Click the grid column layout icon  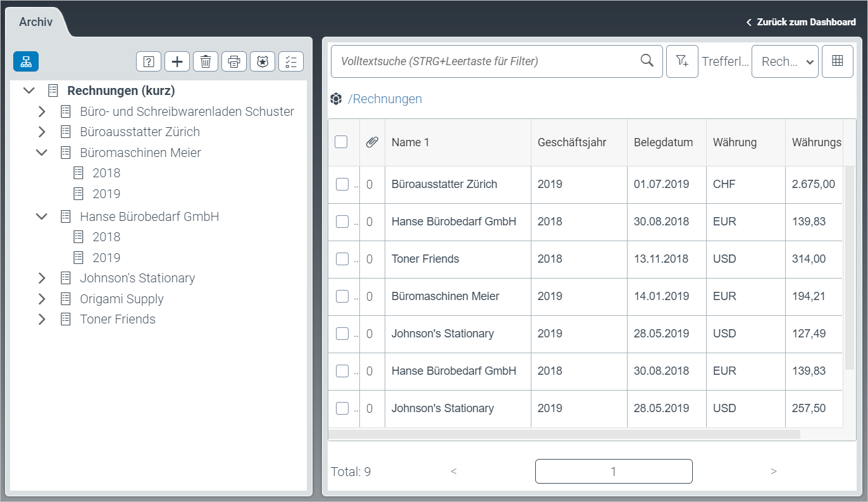(x=837, y=61)
